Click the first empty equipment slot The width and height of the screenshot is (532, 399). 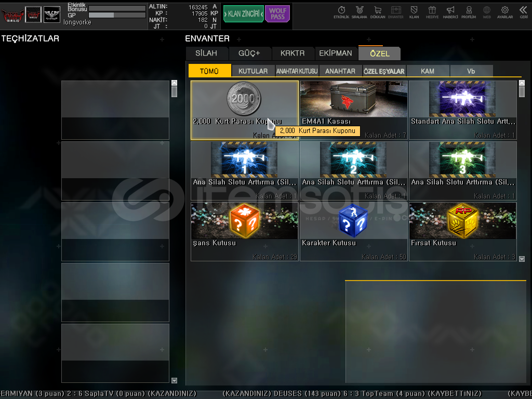(115, 110)
